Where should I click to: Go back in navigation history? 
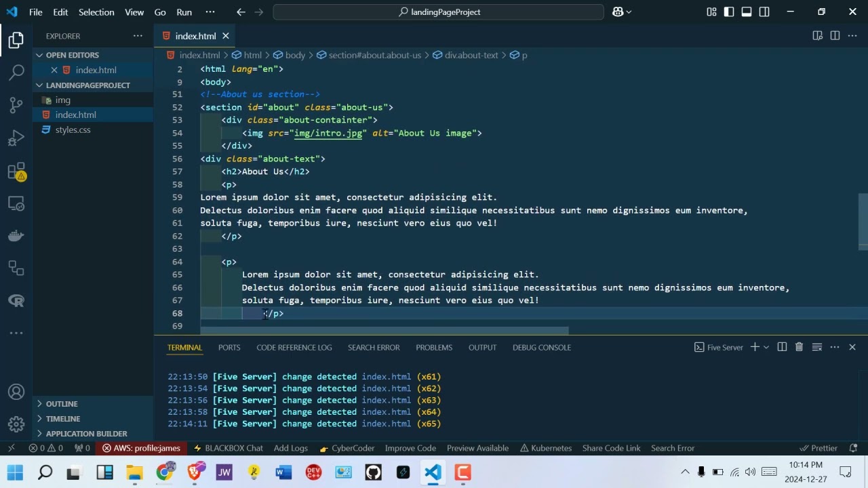pos(241,12)
